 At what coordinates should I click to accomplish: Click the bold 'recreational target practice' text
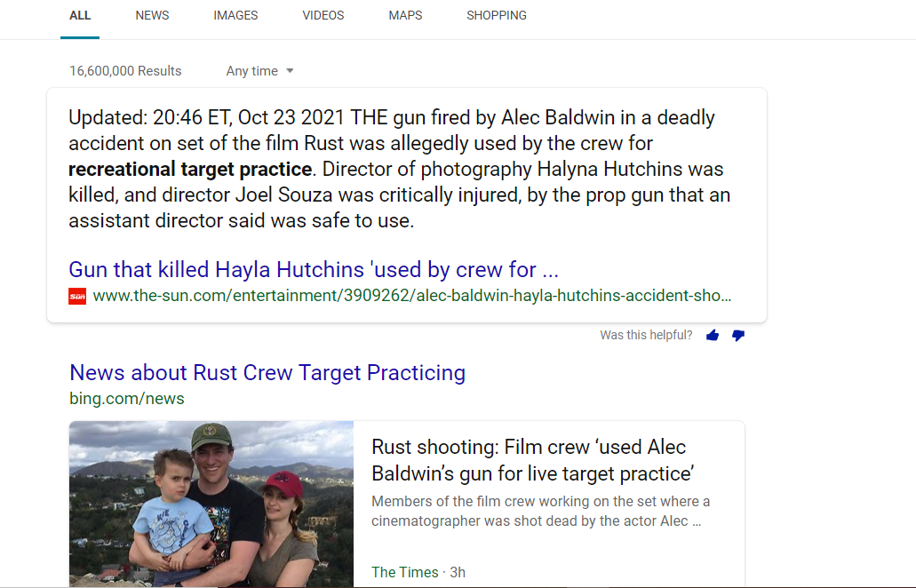pos(190,170)
